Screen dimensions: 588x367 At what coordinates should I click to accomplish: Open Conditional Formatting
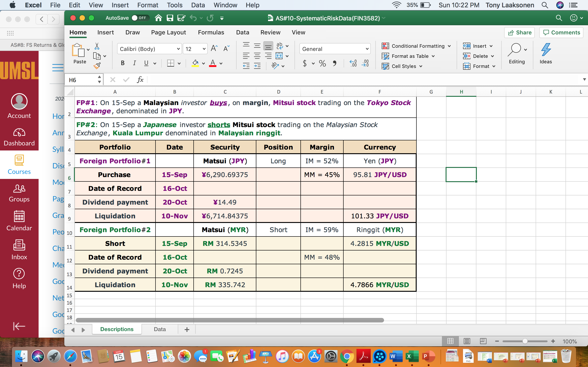point(416,46)
